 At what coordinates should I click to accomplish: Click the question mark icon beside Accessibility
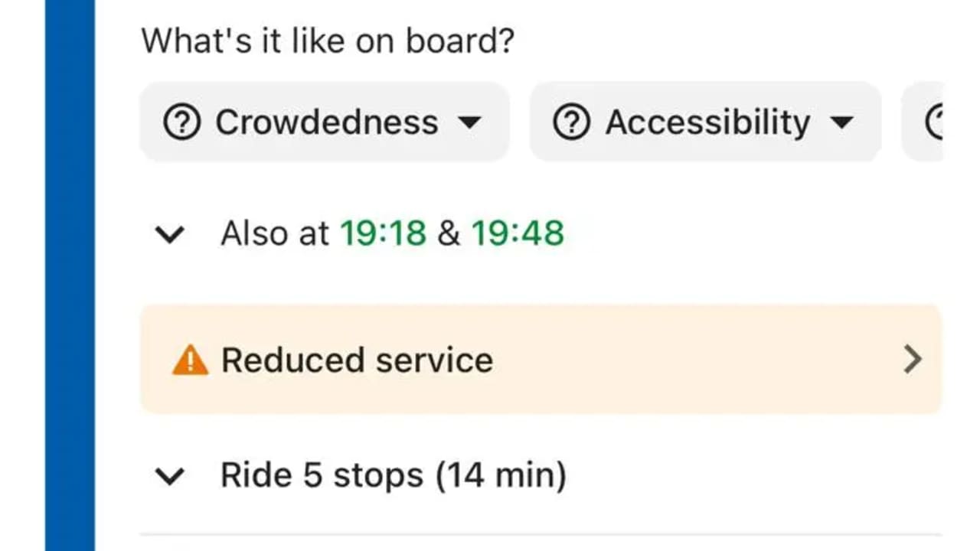[x=572, y=122]
